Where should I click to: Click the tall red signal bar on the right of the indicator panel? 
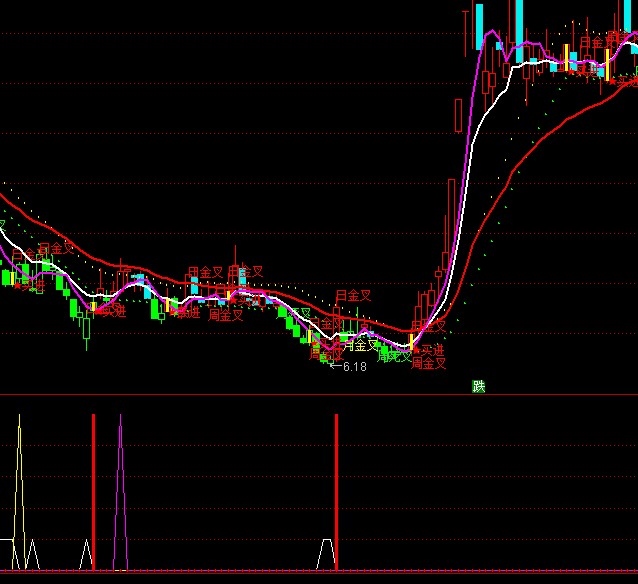[x=336, y=490]
